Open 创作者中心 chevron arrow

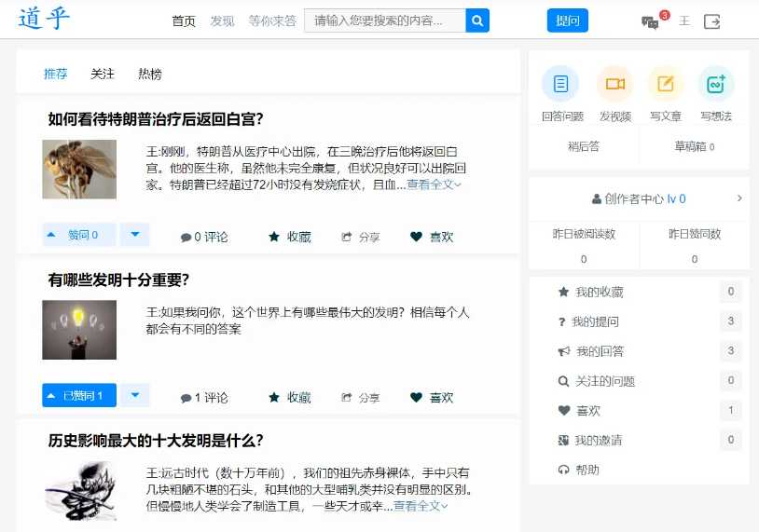click(739, 198)
